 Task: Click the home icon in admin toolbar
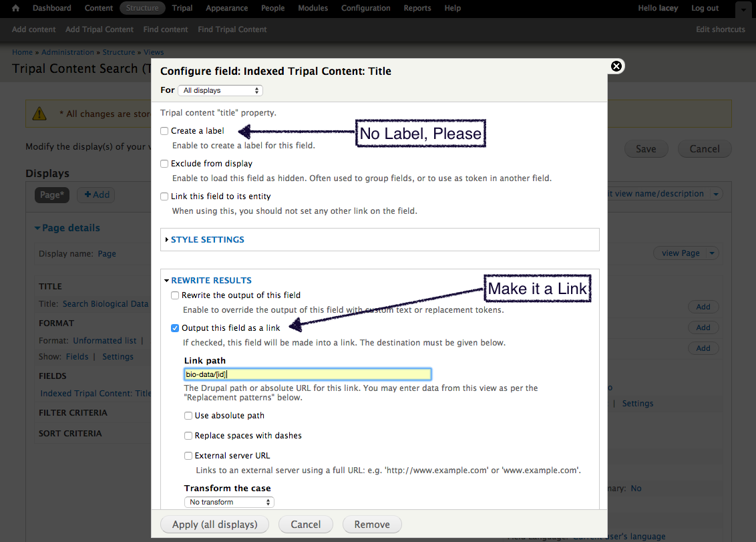point(16,8)
